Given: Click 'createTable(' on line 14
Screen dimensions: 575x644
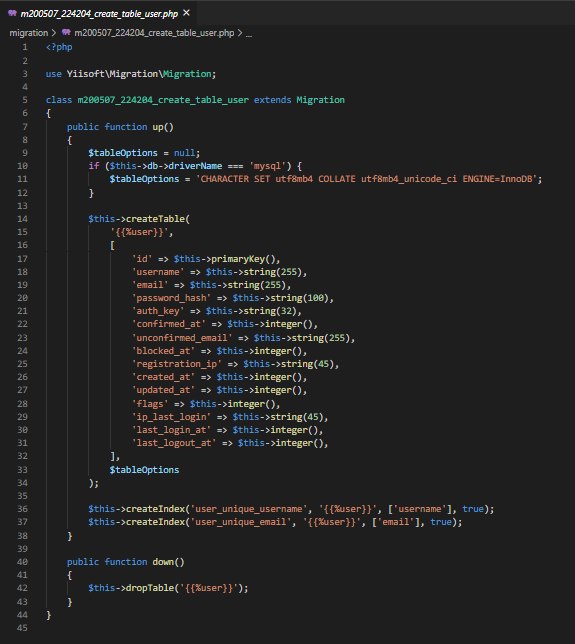Looking at the screenshot, I should (x=158, y=219).
